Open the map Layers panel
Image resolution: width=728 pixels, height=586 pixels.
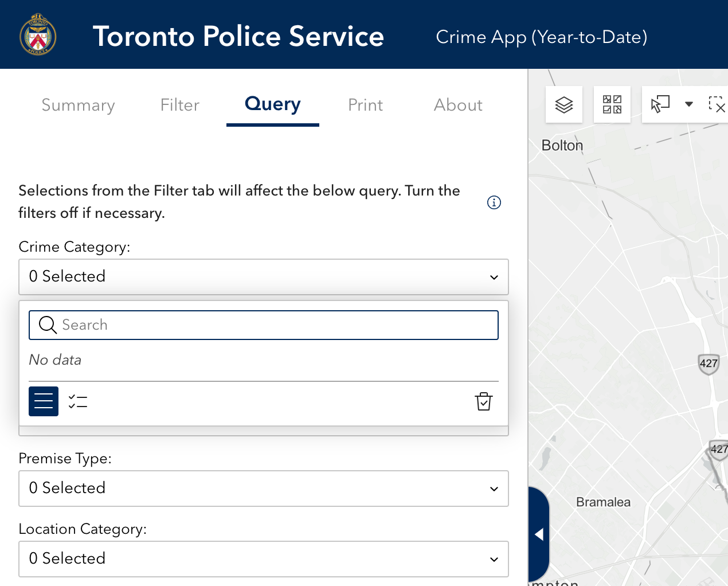(563, 104)
